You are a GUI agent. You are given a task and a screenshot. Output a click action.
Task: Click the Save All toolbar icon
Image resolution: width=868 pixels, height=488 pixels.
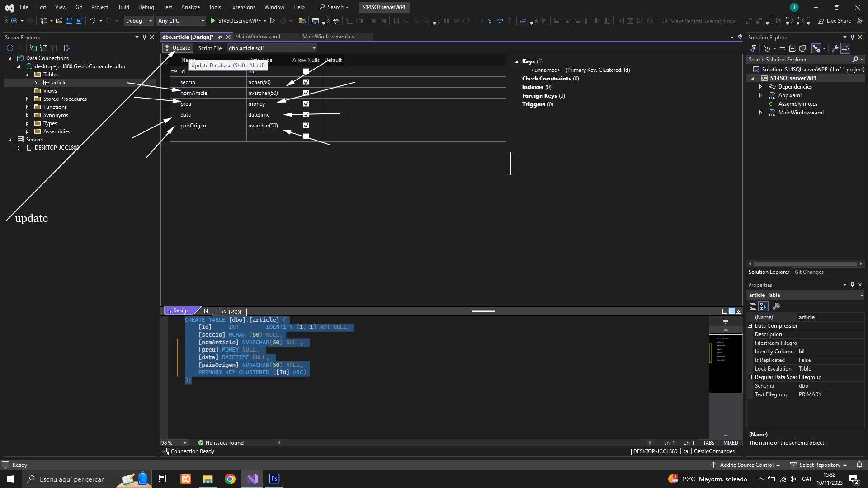(x=79, y=21)
